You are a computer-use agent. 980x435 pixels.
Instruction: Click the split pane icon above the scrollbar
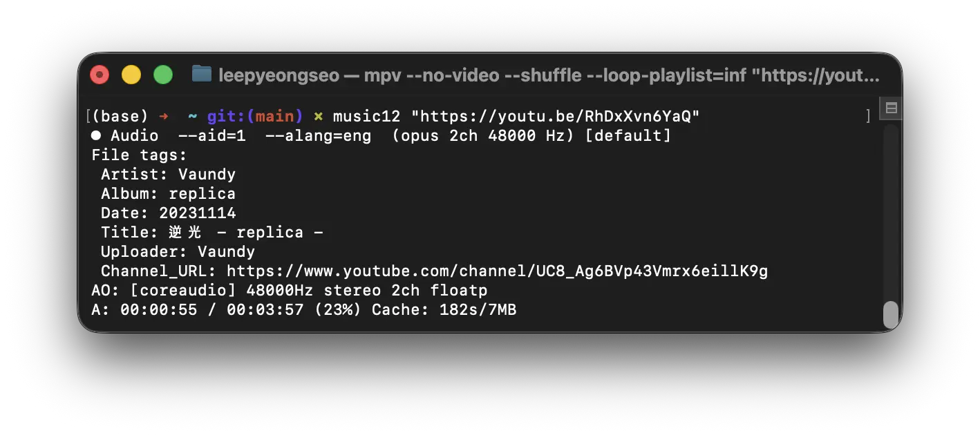(892, 108)
